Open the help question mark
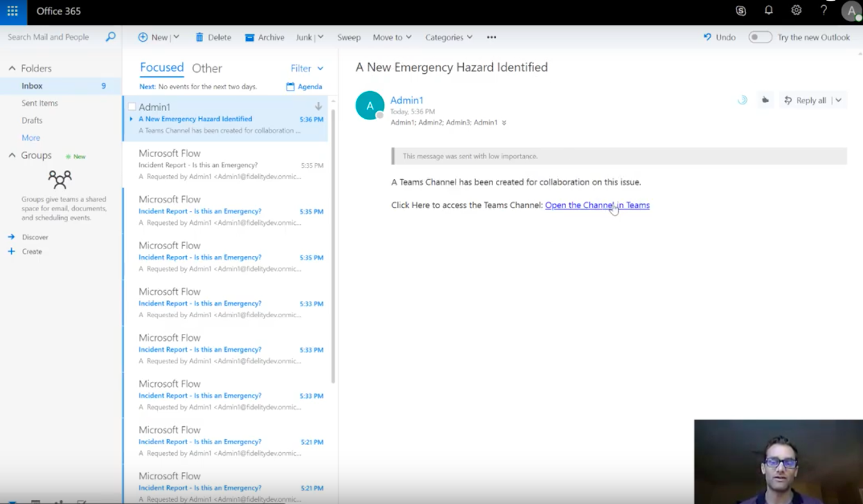This screenshot has height=504, width=863. point(824,11)
